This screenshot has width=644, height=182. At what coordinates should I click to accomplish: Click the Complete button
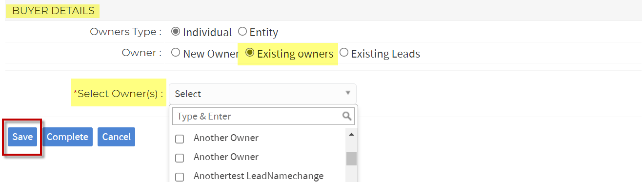pos(67,137)
